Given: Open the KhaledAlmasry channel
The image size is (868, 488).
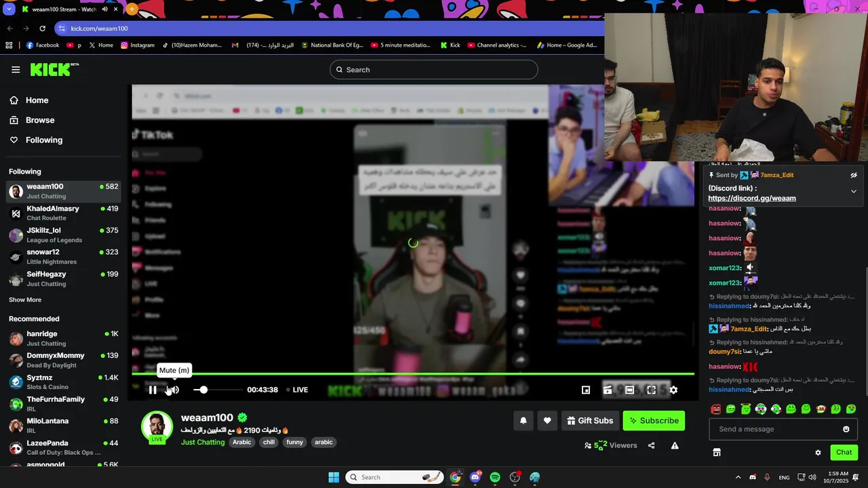Looking at the screenshot, I should point(64,213).
